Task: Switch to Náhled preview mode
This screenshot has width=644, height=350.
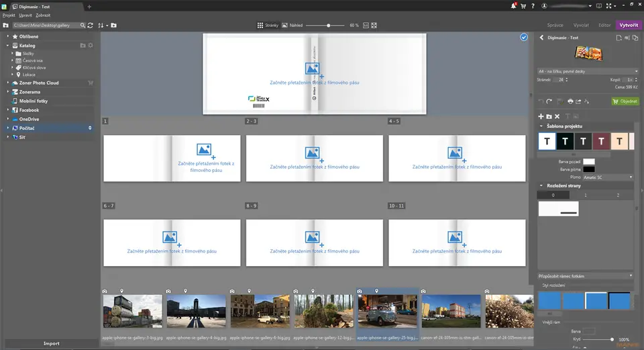Action: pyautogui.click(x=292, y=26)
